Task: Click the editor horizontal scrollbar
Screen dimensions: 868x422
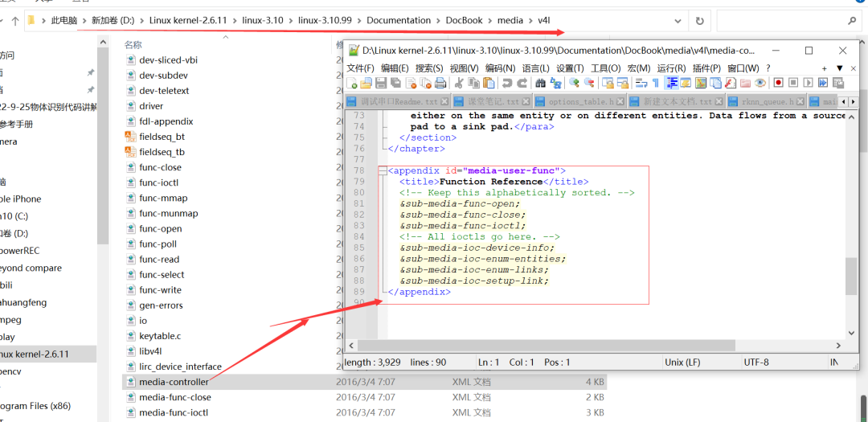Action: (547, 346)
